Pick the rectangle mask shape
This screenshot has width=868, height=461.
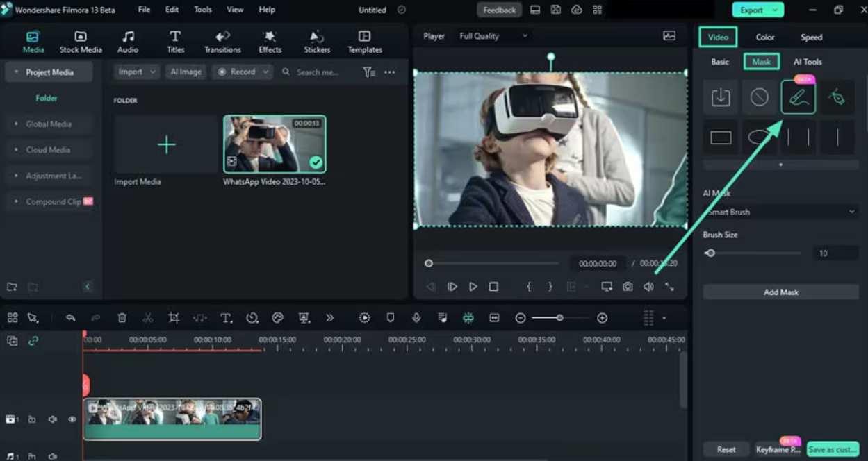point(721,137)
